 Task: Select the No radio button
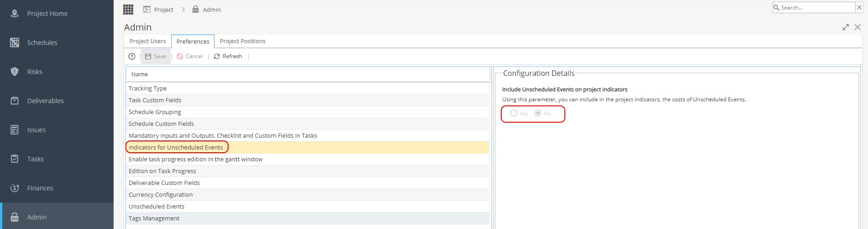point(538,113)
